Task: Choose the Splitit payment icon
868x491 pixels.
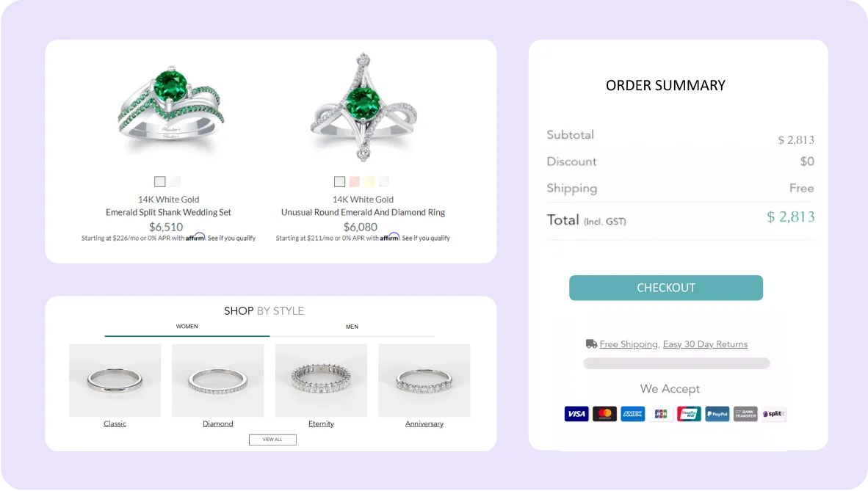Action: 774,413
